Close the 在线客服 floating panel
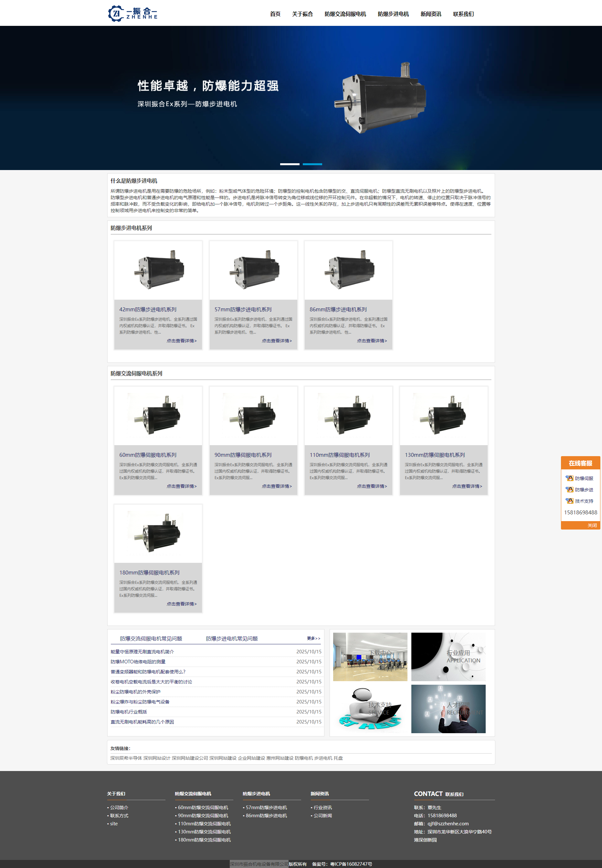This screenshot has height=868, width=602. click(591, 525)
